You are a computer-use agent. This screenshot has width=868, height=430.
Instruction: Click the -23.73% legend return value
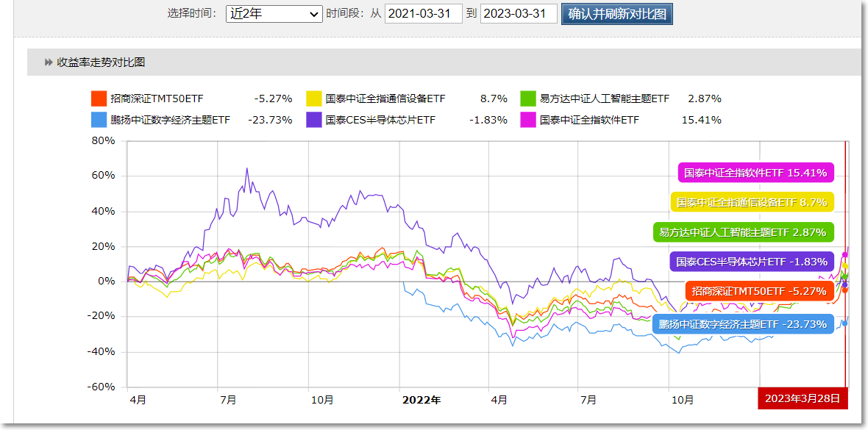pyautogui.click(x=270, y=120)
